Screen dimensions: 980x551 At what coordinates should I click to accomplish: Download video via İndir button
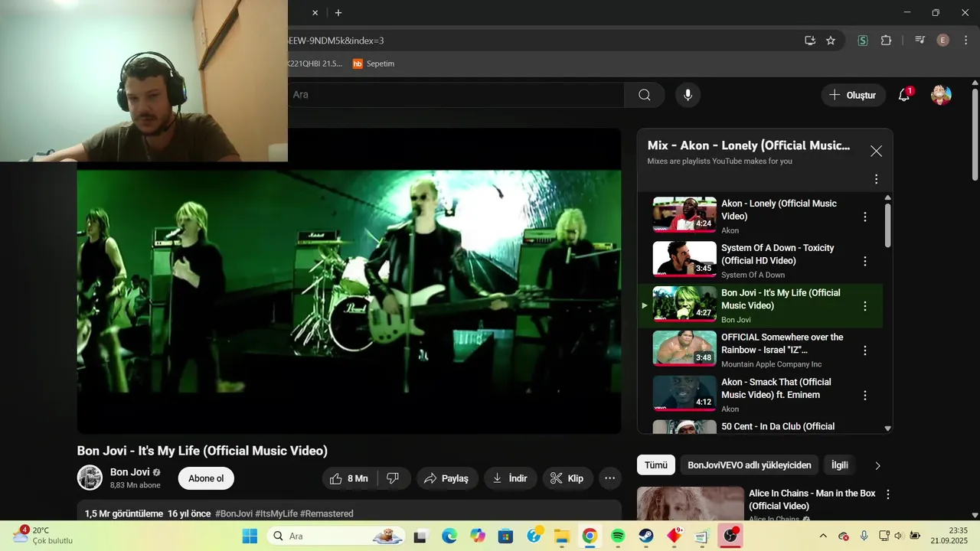click(510, 478)
